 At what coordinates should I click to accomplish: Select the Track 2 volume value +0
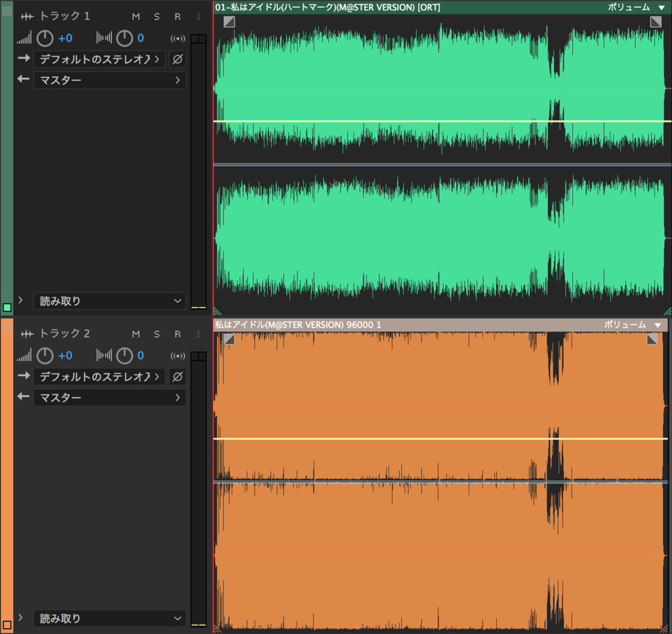[65, 355]
